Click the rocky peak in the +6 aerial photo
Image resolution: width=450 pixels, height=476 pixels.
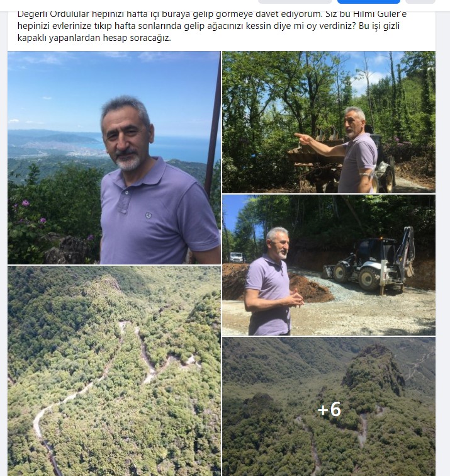[373, 369]
